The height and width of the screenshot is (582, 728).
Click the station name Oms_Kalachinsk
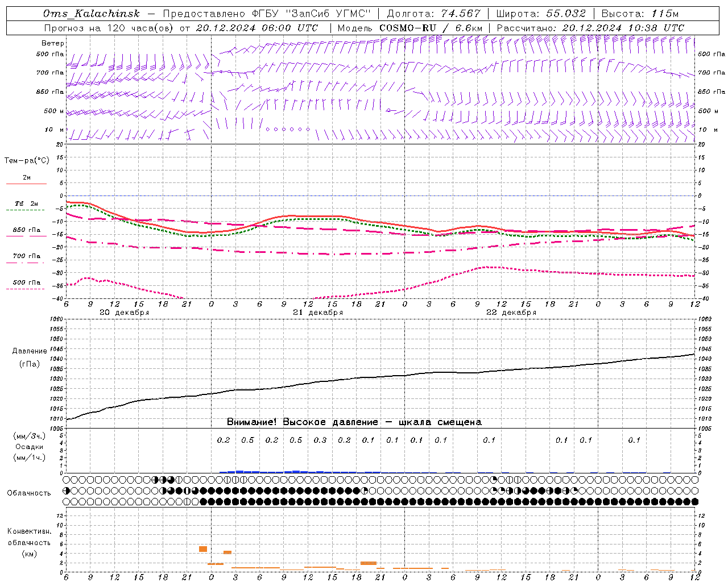pyautogui.click(x=91, y=14)
